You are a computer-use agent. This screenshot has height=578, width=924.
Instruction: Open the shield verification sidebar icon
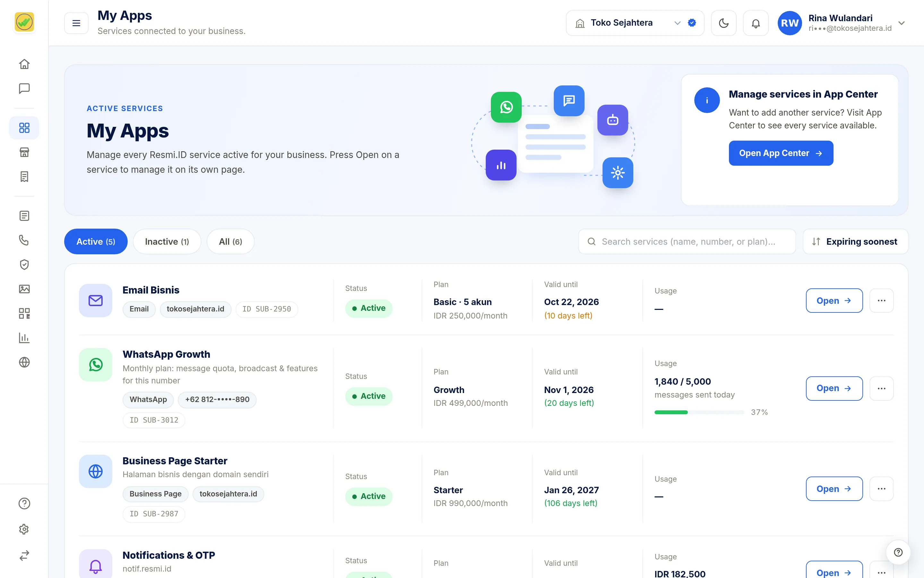24,265
